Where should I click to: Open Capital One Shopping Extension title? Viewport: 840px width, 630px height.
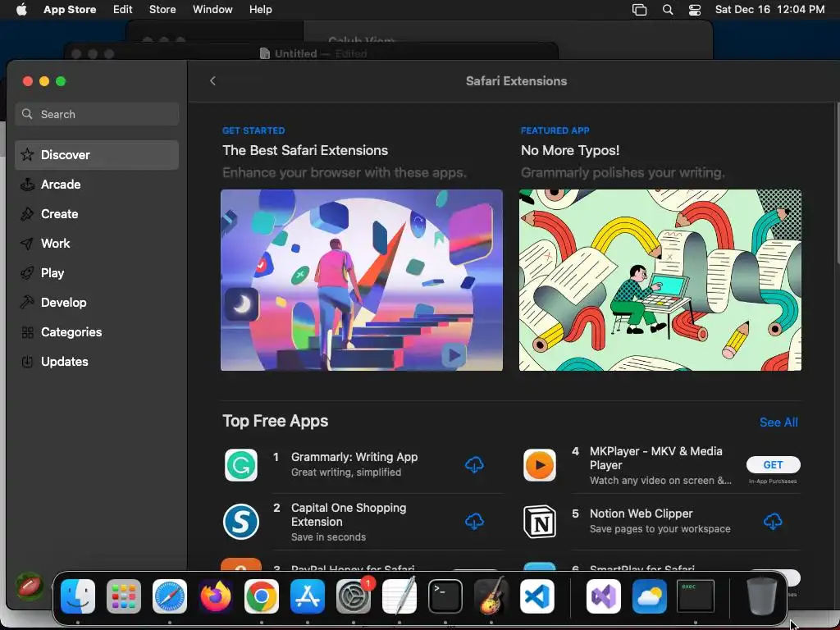(348, 515)
